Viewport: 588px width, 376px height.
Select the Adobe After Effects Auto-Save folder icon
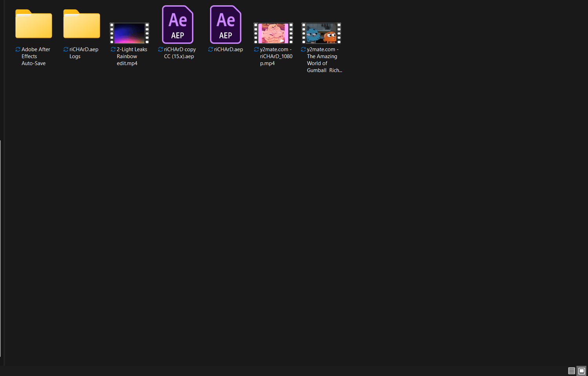[34, 24]
